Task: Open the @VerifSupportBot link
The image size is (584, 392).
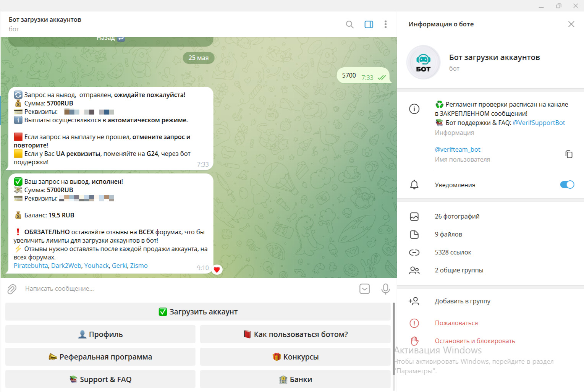Action: point(539,123)
